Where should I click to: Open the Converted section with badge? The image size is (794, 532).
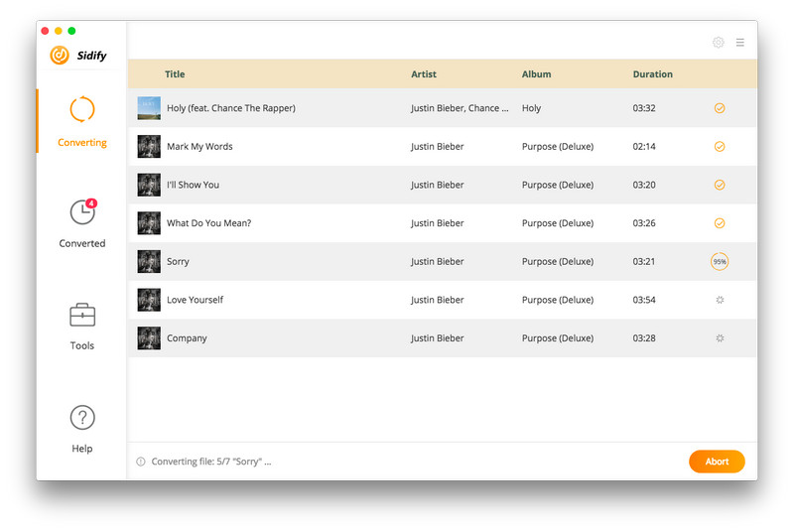click(82, 223)
